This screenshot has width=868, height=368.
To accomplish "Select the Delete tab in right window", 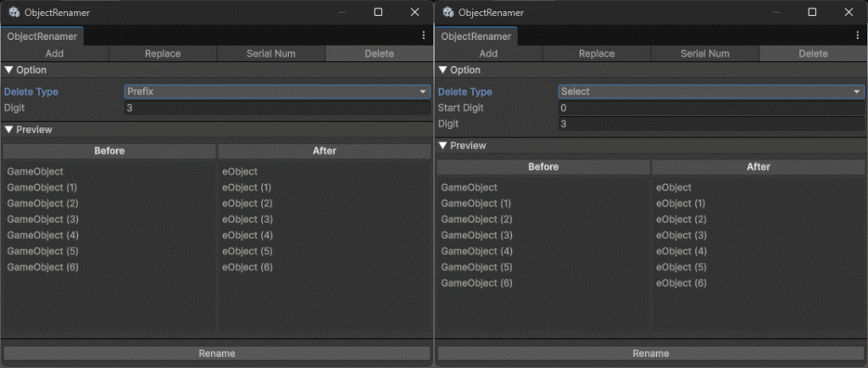I will [813, 53].
